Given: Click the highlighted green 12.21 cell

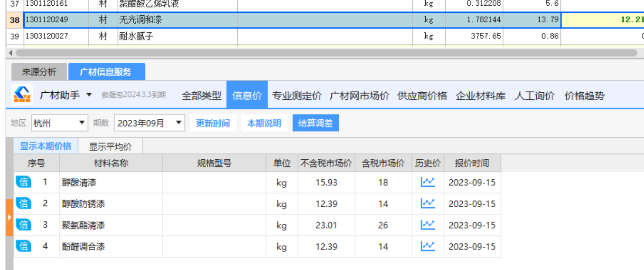Looking at the screenshot, I should 603,20.
